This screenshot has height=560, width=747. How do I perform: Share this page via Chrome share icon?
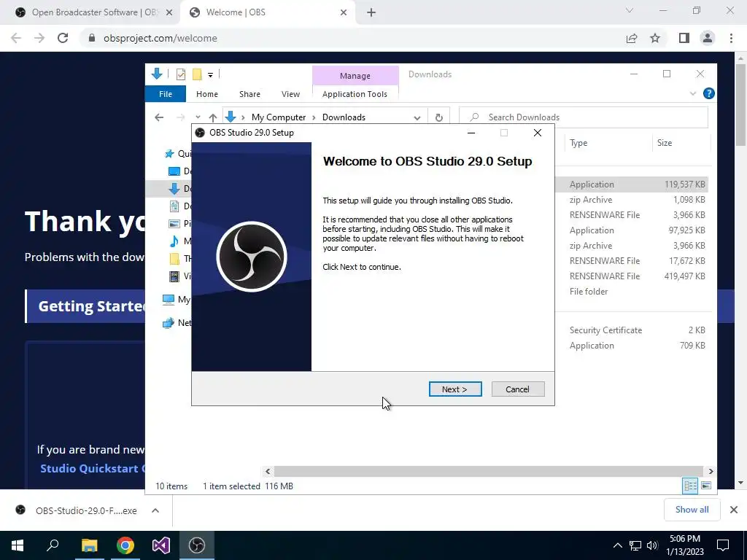(x=632, y=38)
